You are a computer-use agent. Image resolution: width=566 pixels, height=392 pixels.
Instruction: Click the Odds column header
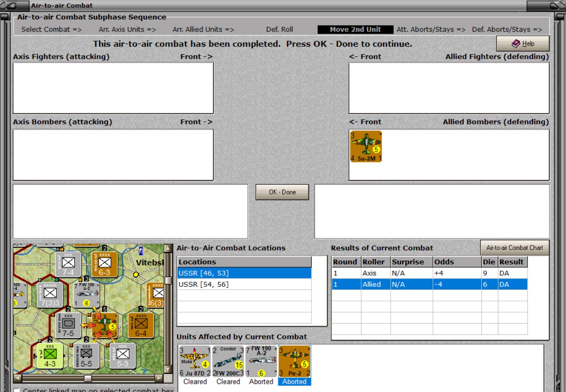coord(457,262)
